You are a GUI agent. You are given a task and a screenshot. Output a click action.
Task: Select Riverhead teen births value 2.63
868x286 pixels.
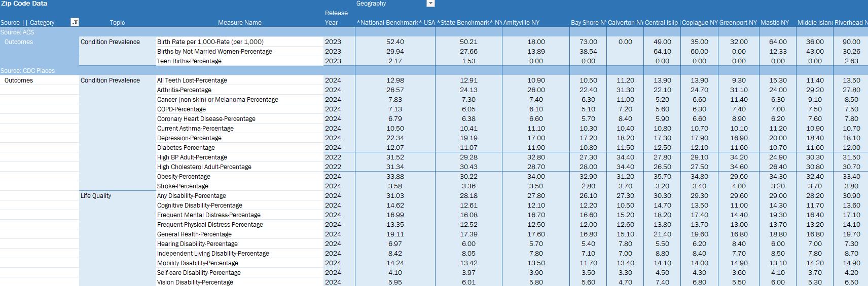click(x=851, y=61)
